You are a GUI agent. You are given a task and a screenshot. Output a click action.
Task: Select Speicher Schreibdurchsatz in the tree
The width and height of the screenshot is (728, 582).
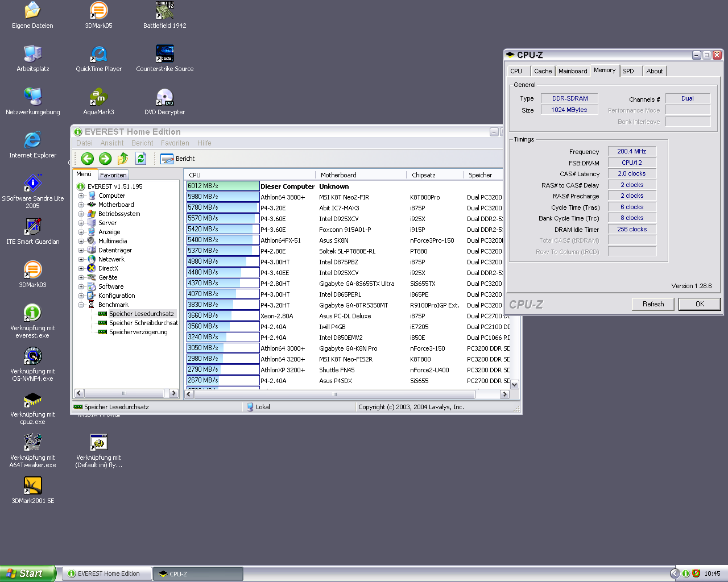tap(143, 323)
